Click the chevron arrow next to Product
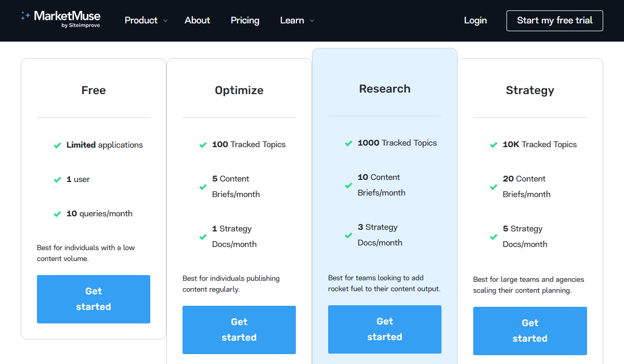The width and height of the screenshot is (624, 364). pos(165,21)
